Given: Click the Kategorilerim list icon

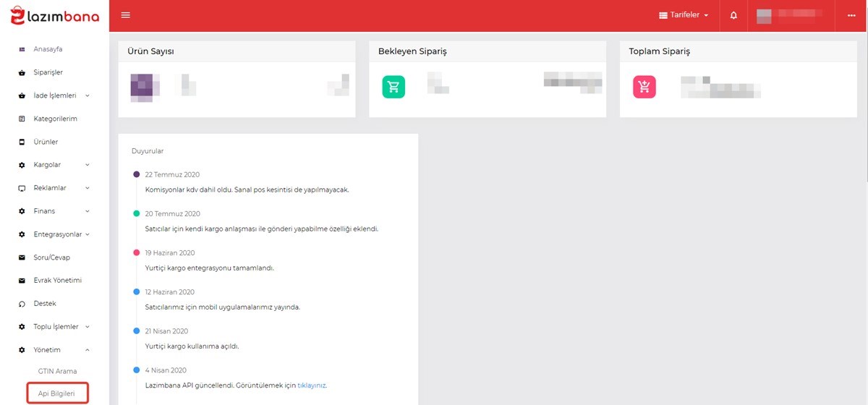Looking at the screenshot, I should point(22,119).
